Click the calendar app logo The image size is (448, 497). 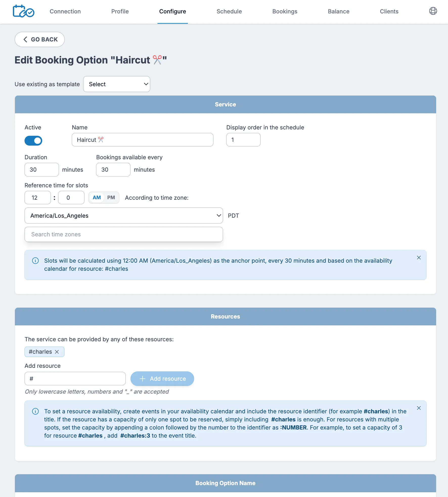tap(24, 11)
